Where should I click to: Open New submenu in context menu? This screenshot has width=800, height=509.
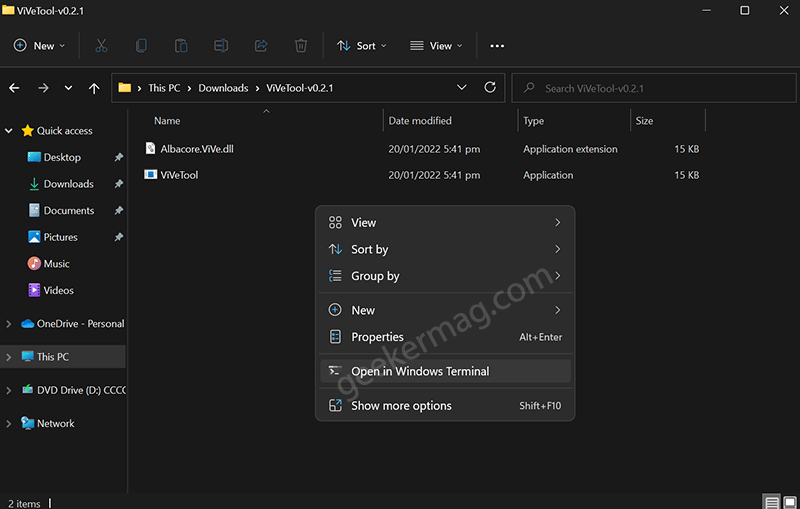[x=445, y=310]
